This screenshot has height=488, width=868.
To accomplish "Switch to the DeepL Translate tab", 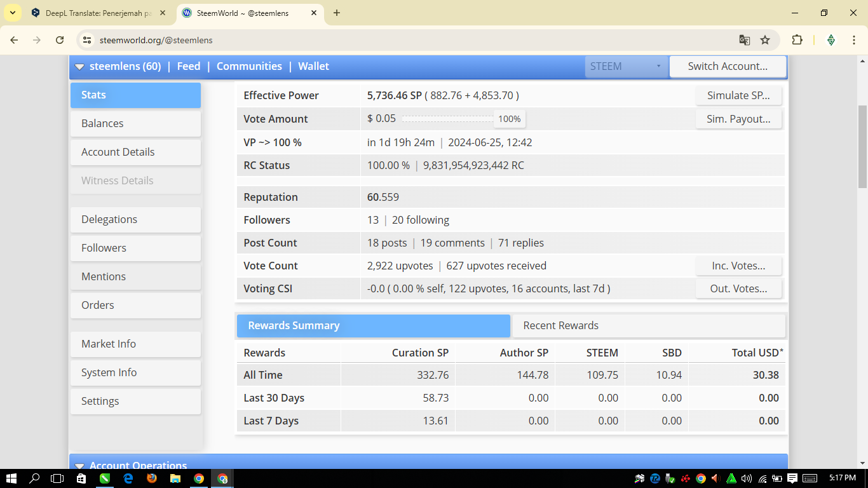I will (x=98, y=13).
